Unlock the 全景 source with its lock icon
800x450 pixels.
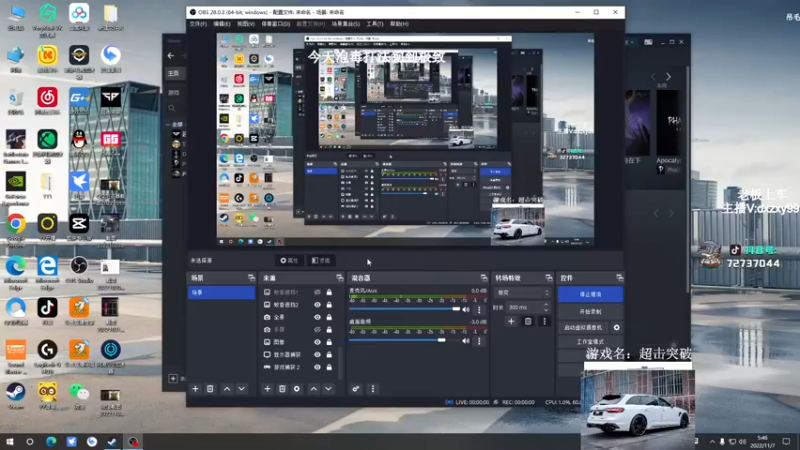tap(329, 317)
